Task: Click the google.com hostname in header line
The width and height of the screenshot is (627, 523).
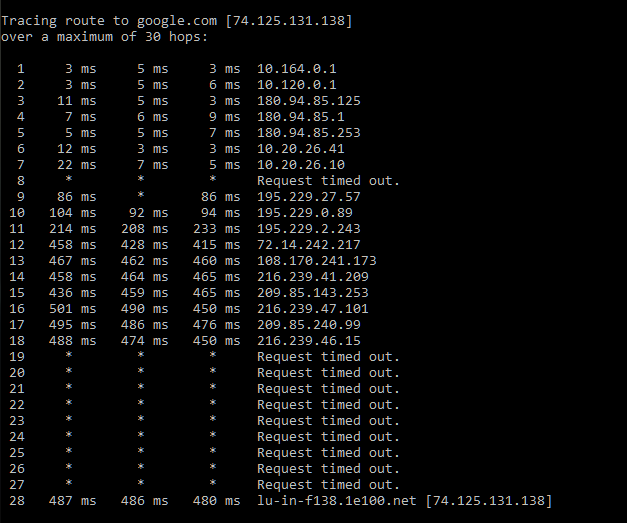Action: tap(177, 21)
